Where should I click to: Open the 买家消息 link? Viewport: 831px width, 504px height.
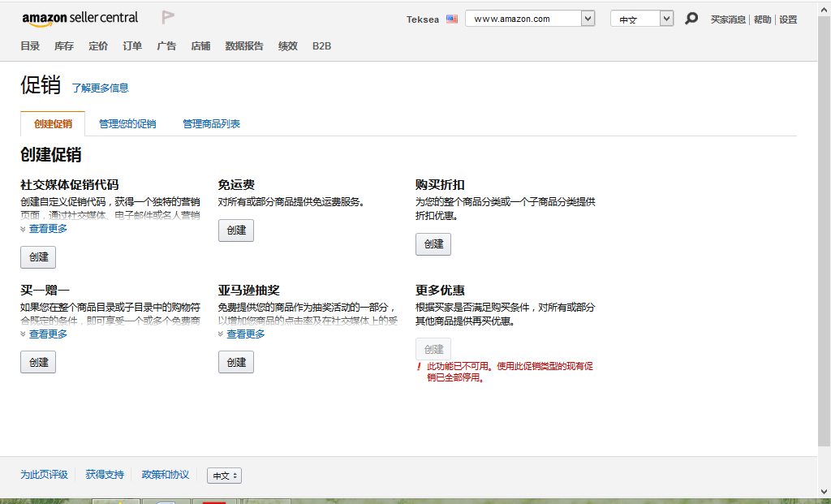coord(728,19)
